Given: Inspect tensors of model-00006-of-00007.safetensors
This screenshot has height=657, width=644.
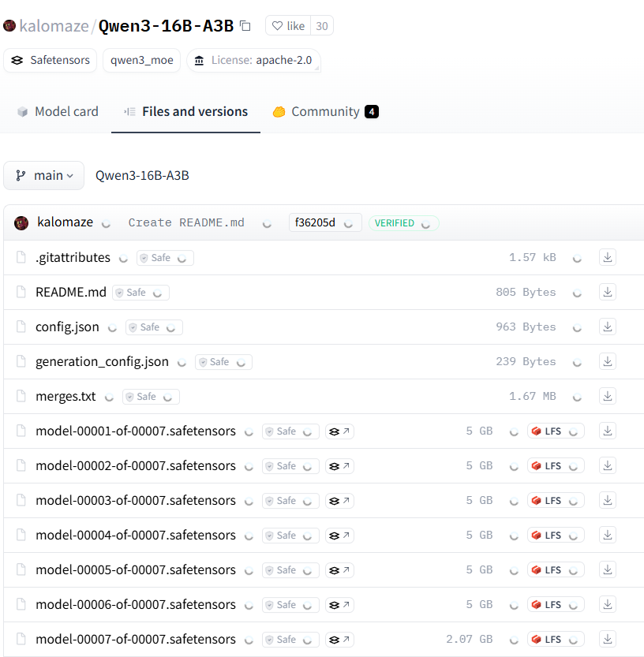Looking at the screenshot, I should (x=339, y=605).
